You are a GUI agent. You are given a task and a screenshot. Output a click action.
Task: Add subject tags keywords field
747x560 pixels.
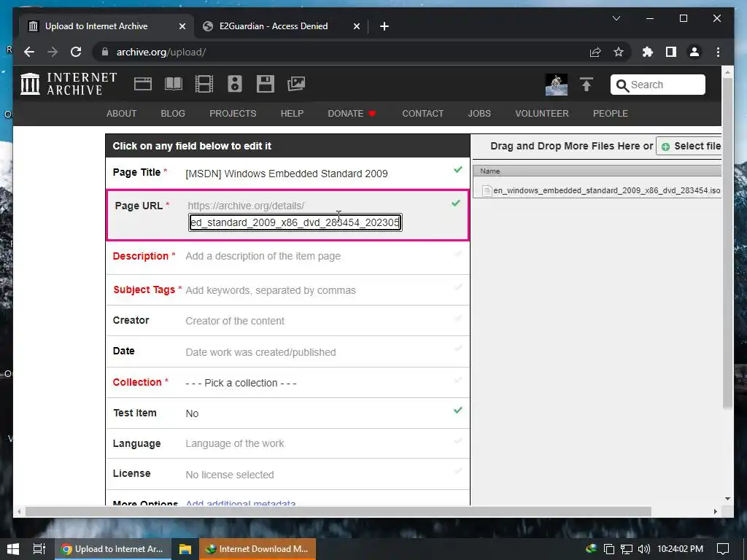coord(271,290)
